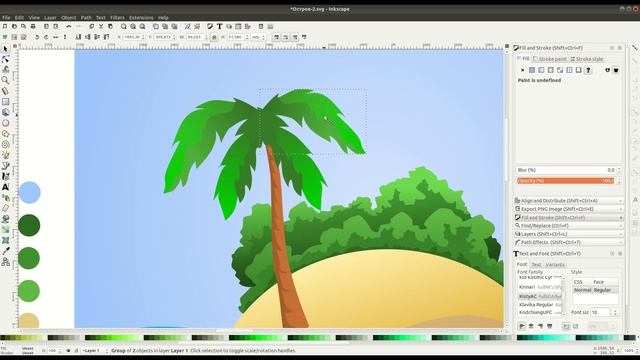Toggle left text alignment in Text panel
This screenshot has height=360, width=640.
click(522, 326)
